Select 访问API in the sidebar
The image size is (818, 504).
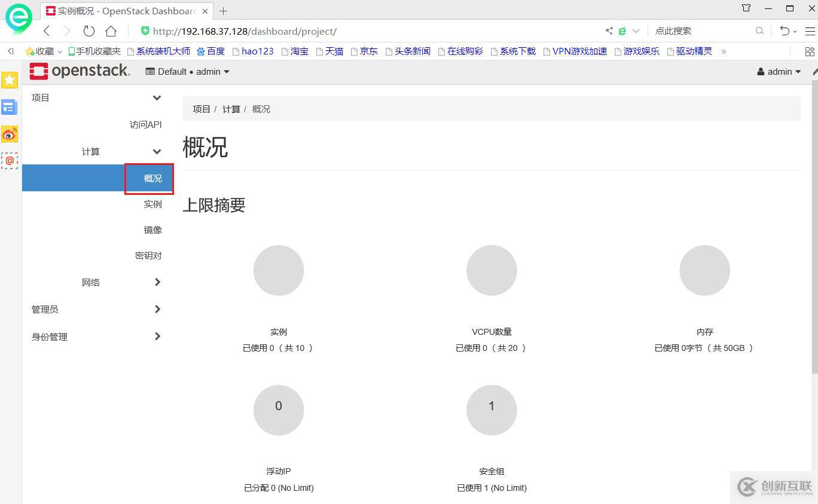[146, 125]
